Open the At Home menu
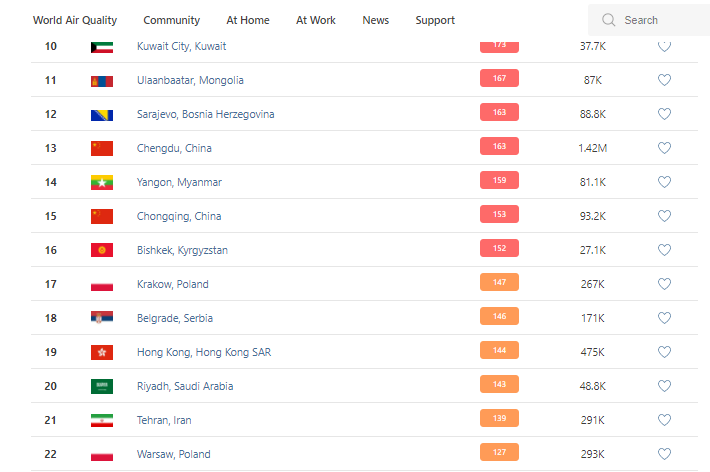The image size is (710, 472). tap(247, 20)
